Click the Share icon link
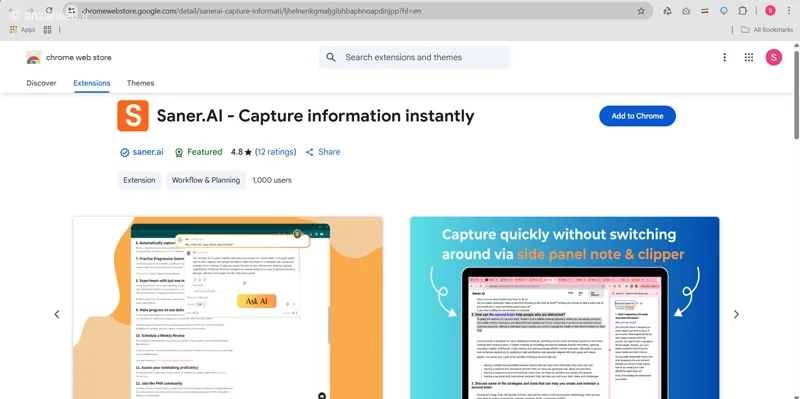Image resolution: width=800 pixels, height=399 pixels. [x=323, y=152]
